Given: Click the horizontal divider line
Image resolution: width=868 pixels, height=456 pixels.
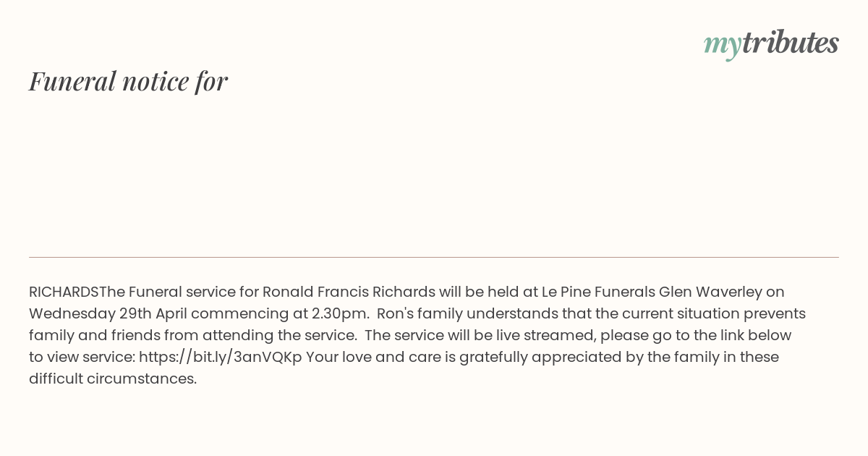Looking at the screenshot, I should (x=434, y=257).
